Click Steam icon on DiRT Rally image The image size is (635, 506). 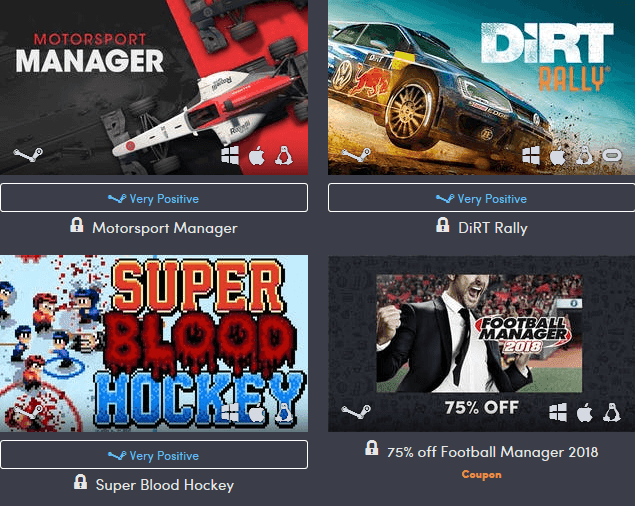pyautogui.click(x=356, y=155)
